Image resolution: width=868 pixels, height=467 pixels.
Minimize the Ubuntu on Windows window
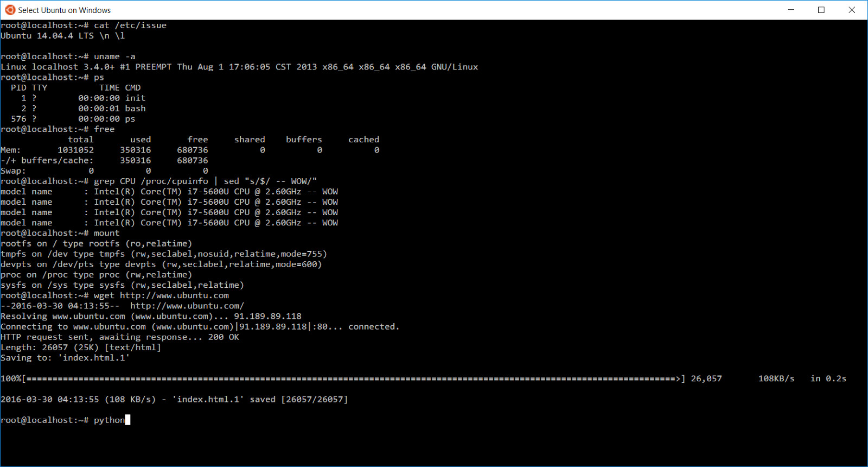pyautogui.click(x=791, y=10)
